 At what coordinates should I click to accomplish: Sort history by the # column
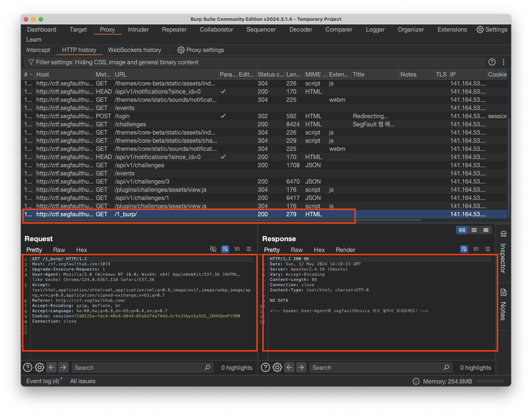click(28, 74)
